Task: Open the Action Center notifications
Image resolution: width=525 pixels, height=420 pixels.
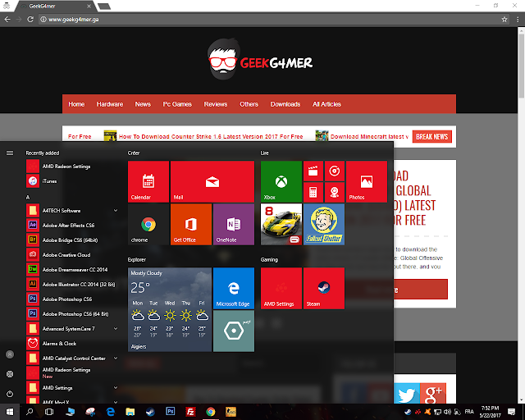Action: point(511,412)
